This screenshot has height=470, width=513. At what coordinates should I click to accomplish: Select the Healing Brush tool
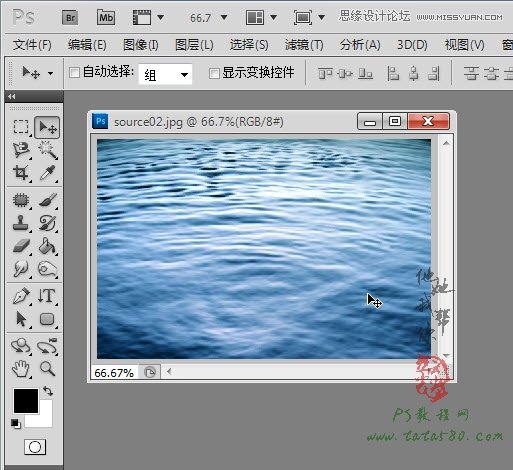pos(21,200)
